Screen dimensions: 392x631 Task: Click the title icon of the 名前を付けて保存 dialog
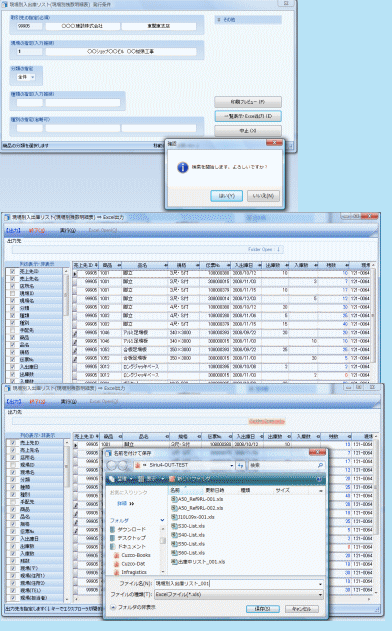[108, 453]
